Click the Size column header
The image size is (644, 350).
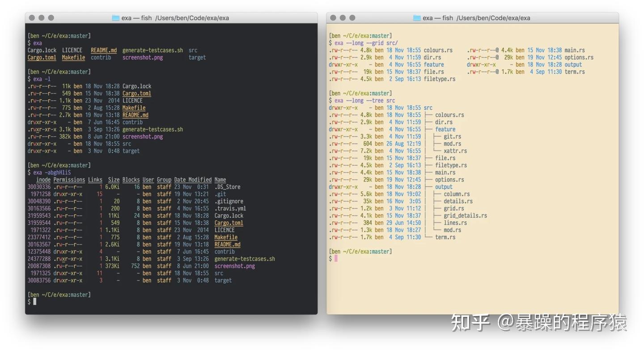[x=114, y=179]
